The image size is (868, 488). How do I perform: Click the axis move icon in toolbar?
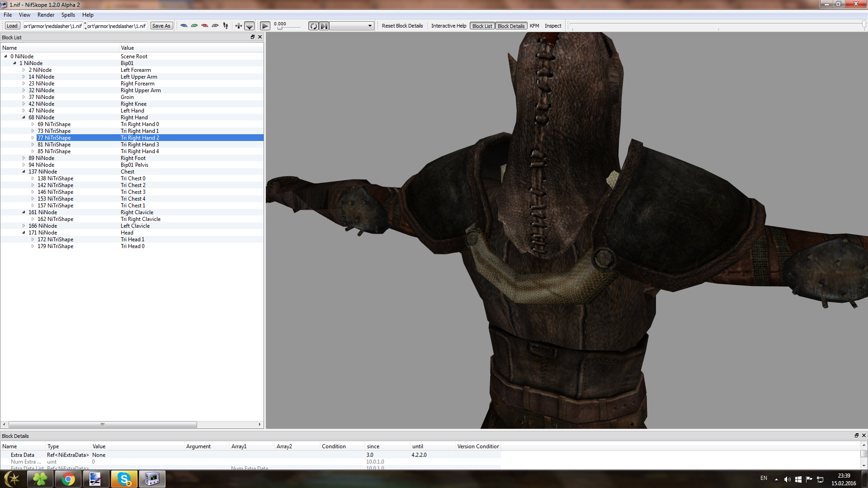239,26
